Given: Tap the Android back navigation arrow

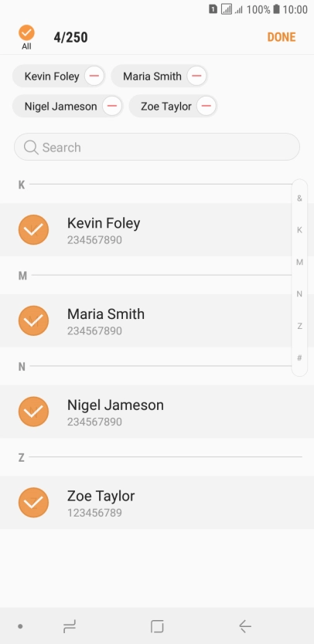Looking at the screenshot, I should click(245, 626).
